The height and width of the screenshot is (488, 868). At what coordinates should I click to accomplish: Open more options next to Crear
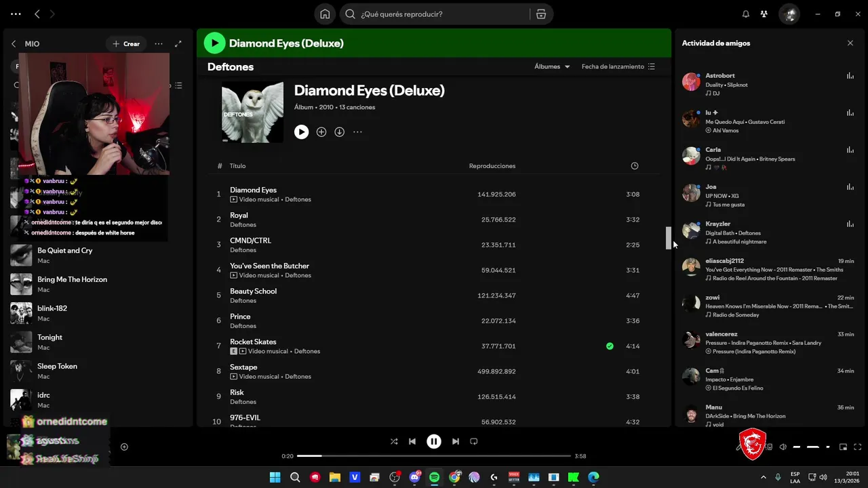[159, 43]
